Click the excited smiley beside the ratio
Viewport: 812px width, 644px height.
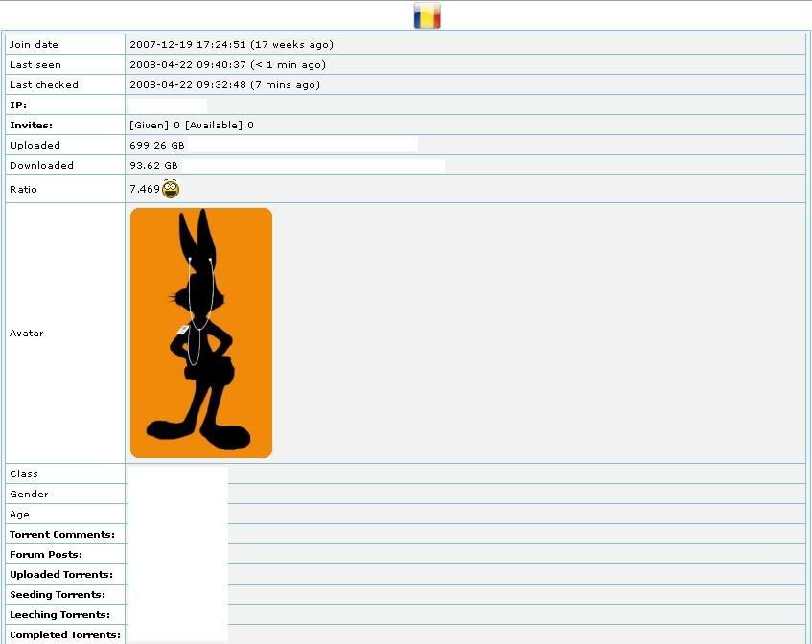(171, 189)
